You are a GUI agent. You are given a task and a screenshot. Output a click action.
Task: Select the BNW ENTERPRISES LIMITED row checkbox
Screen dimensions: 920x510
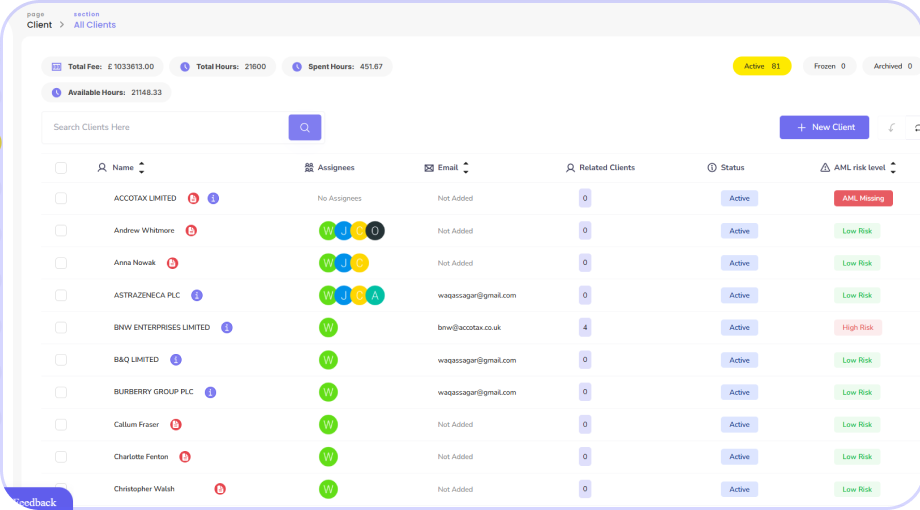61,328
